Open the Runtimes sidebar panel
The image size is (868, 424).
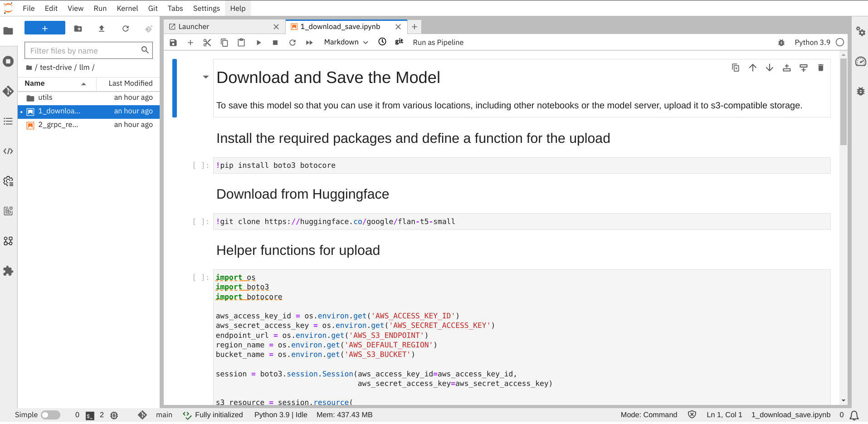pyautogui.click(x=8, y=181)
